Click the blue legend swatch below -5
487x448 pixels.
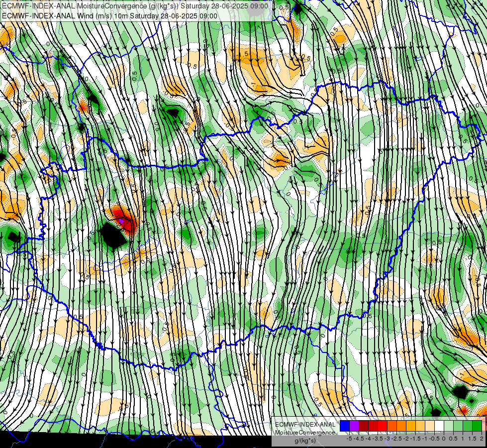(345, 426)
